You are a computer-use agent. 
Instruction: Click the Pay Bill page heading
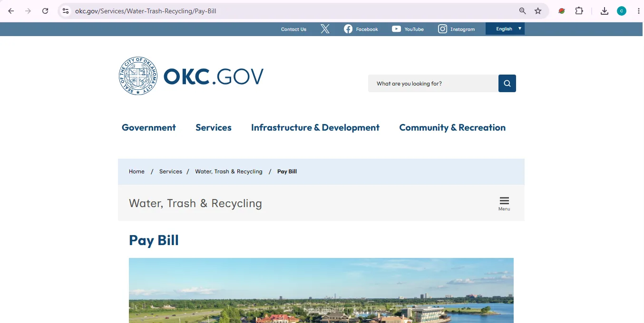[x=154, y=240]
